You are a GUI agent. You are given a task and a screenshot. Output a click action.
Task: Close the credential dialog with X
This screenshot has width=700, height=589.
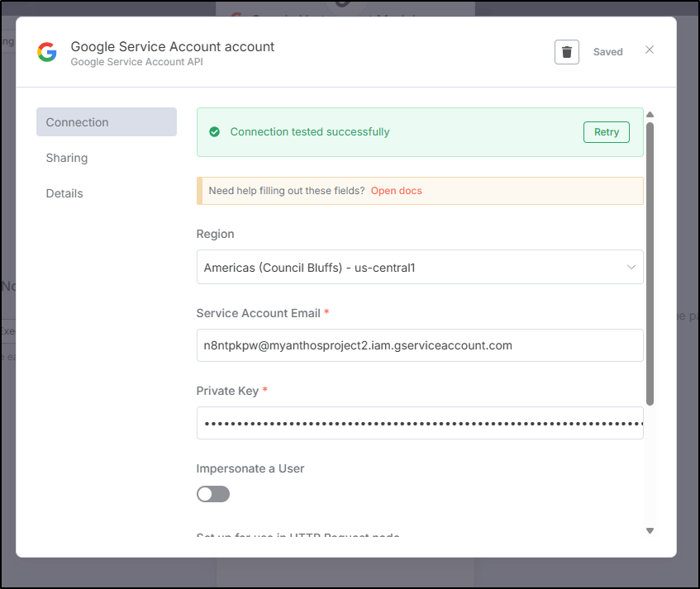coord(650,50)
